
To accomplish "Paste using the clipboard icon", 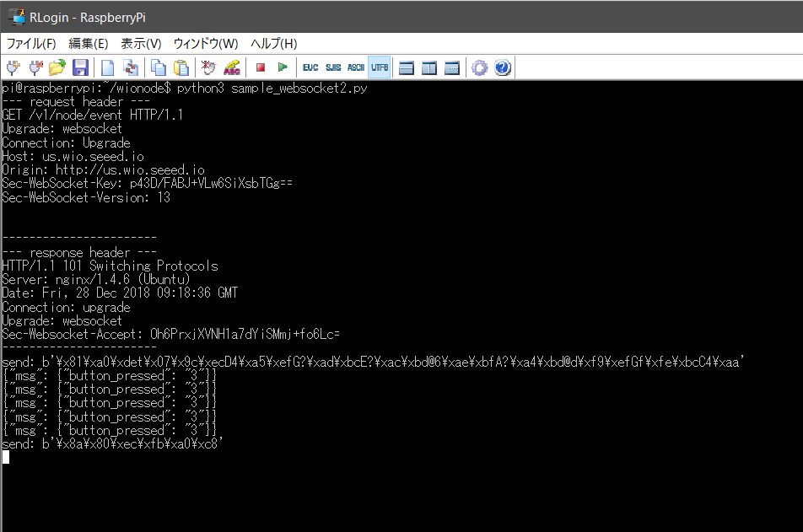I will click(181, 67).
